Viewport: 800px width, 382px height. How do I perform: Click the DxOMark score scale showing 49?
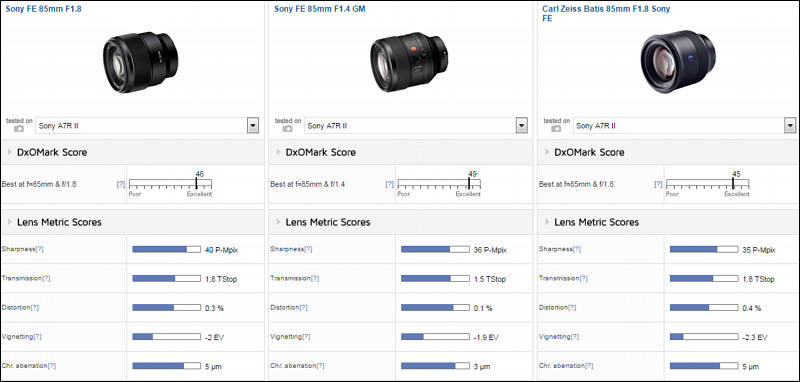439,185
